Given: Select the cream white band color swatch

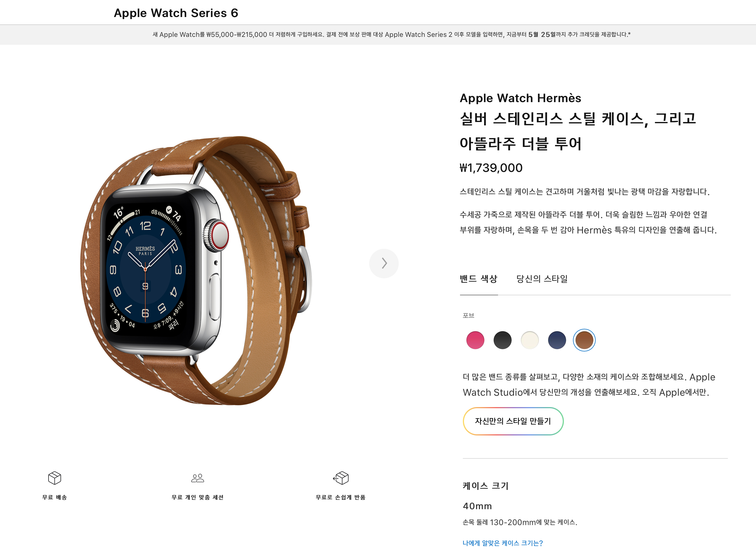Looking at the screenshot, I should click(x=530, y=340).
